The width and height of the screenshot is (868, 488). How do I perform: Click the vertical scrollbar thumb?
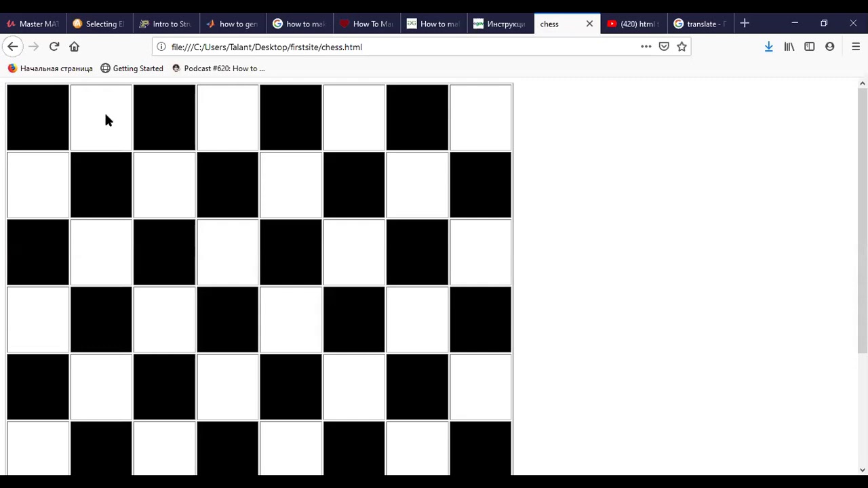863,220
